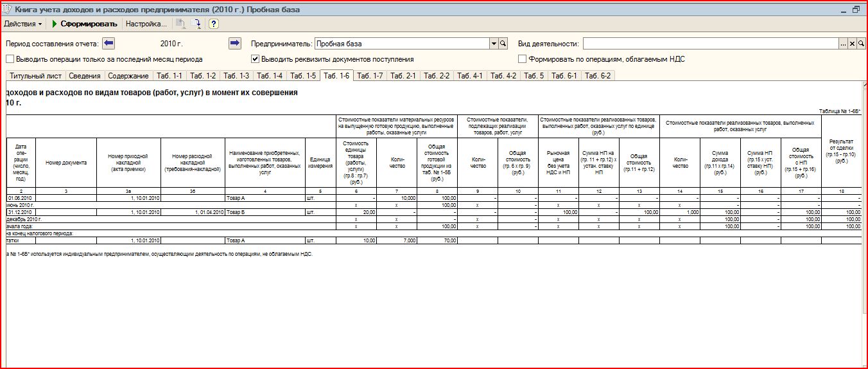Click the Сформировать button

[x=84, y=24]
